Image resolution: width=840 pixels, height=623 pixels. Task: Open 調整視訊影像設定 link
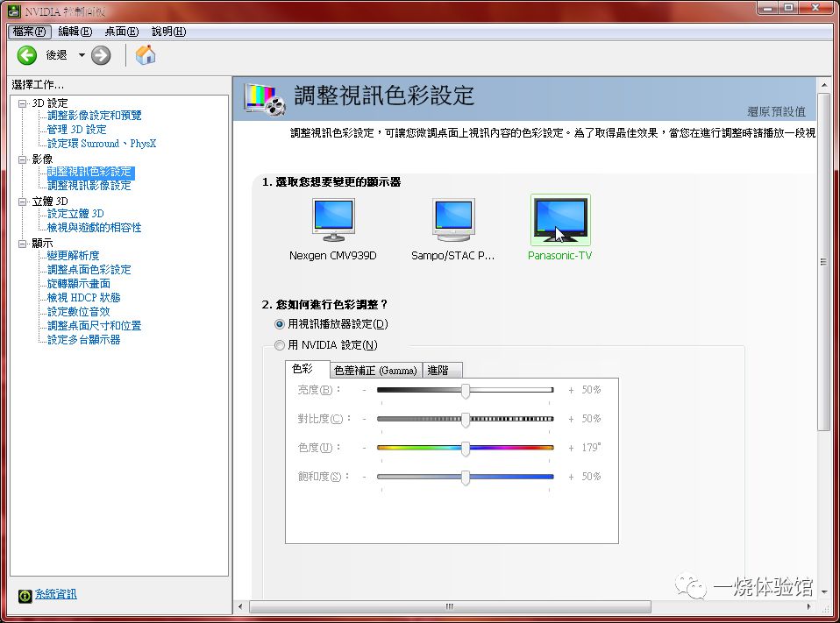click(x=89, y=186)
